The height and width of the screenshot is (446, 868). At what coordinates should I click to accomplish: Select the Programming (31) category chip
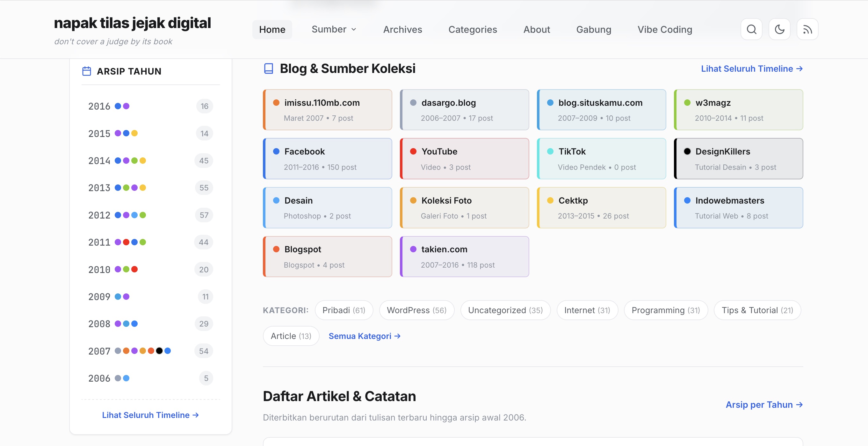(x=666, y=310)
